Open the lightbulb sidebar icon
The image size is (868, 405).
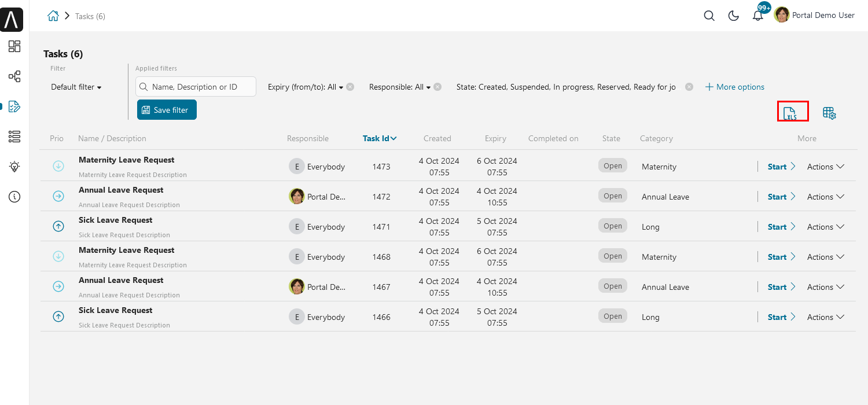point(14,167)
